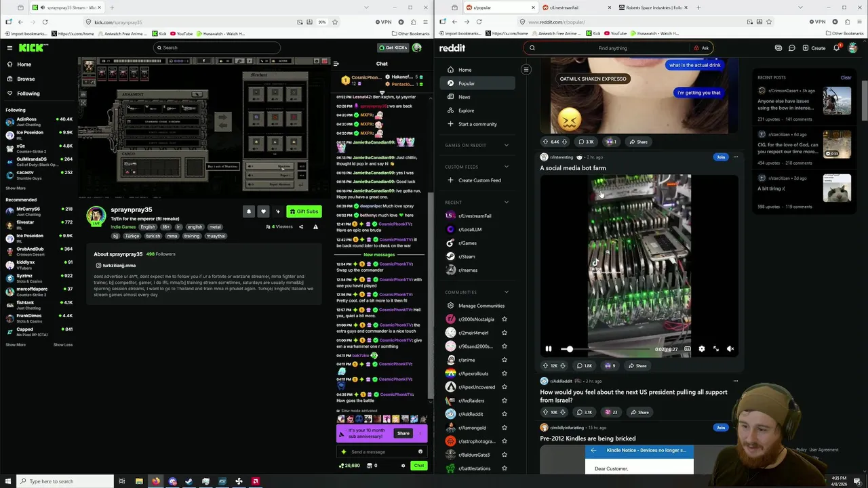Report the stream with the warning icon
868x488 pixels.
(315, 226)
